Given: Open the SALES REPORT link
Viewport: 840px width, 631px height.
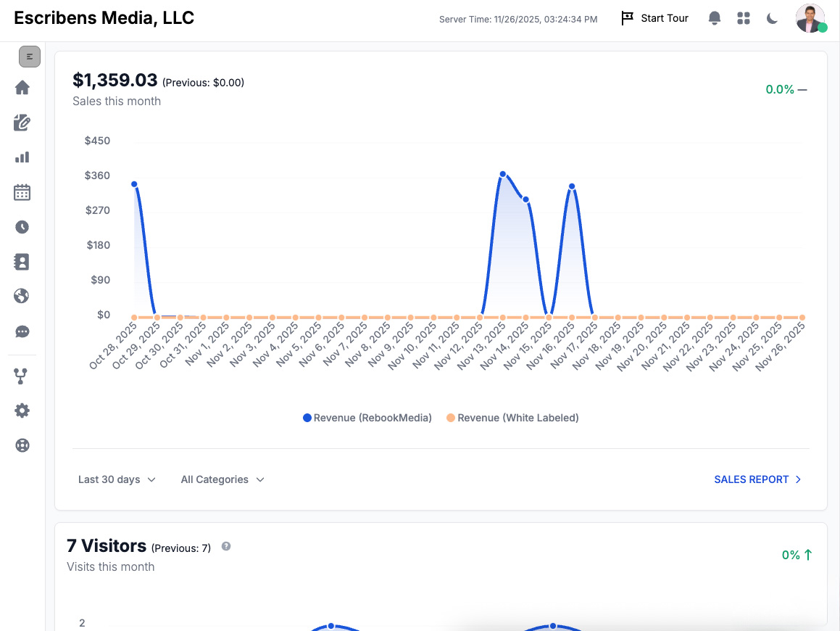Looking at the screenshot, I should pyautogui.click(x=757, y=479).
